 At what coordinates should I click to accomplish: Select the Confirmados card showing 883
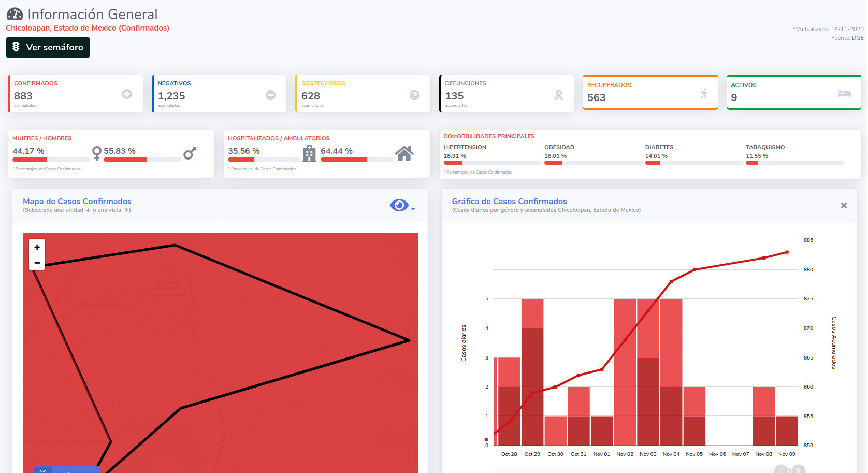pyautogui.click(x=76, y=94)
